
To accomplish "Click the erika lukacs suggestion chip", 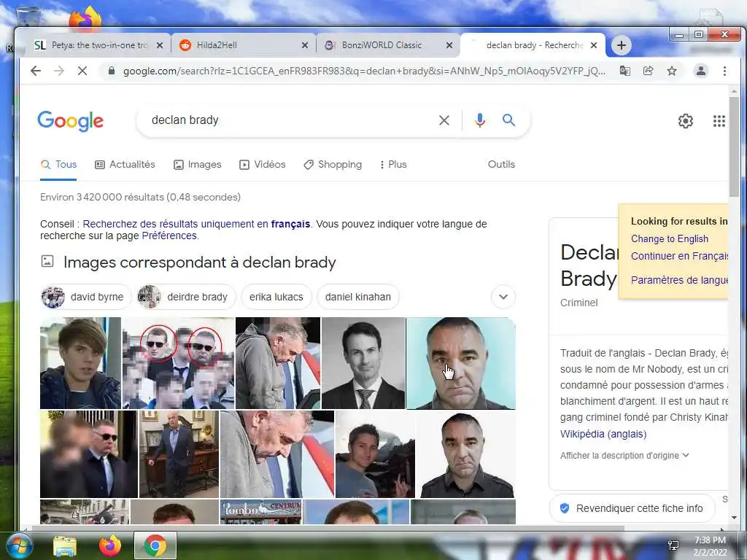I will pyautogui.click(x=276, y=297).
